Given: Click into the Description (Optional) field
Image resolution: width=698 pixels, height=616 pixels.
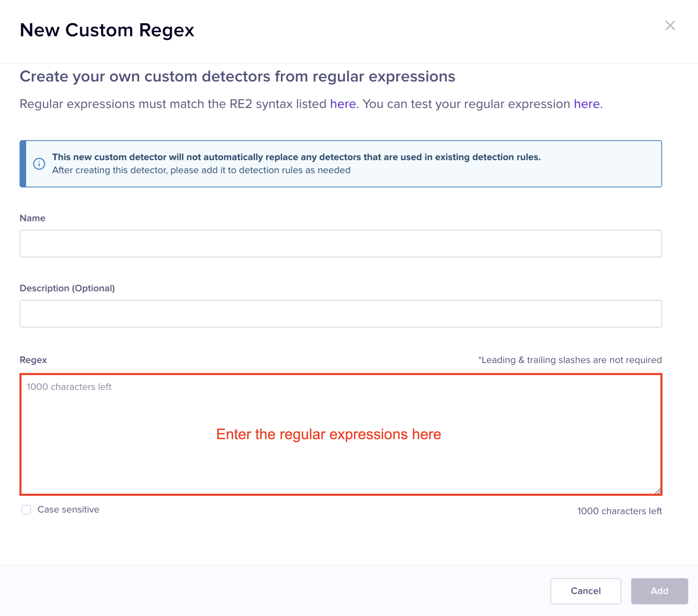Looking at the screenshot, I should [x=340, y=313].
